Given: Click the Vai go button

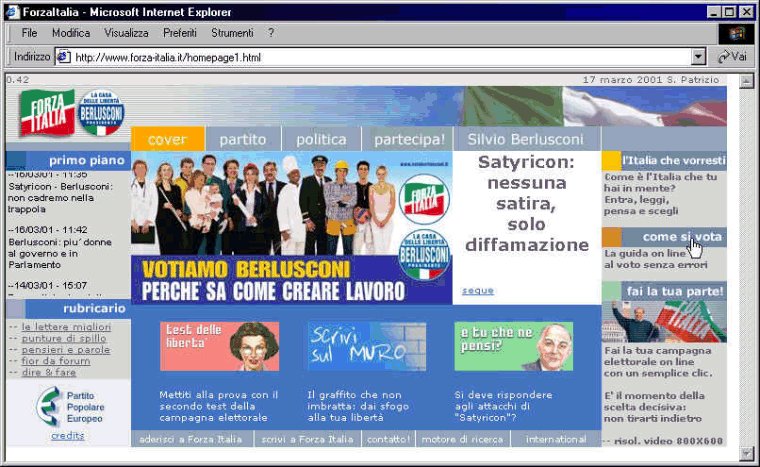Looking at the screenshot, I should pos(732,57).
